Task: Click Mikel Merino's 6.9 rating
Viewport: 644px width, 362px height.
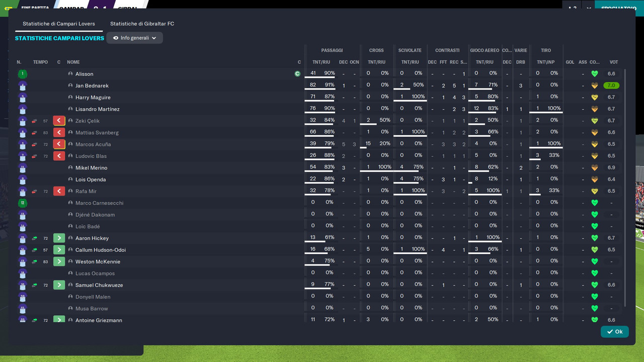Action: point(611,168)
